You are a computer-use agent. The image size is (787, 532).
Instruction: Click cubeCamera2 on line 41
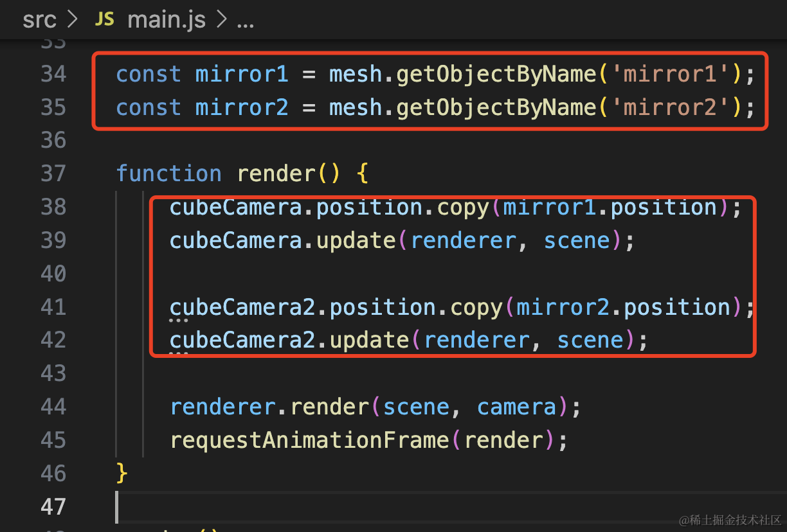242,307
